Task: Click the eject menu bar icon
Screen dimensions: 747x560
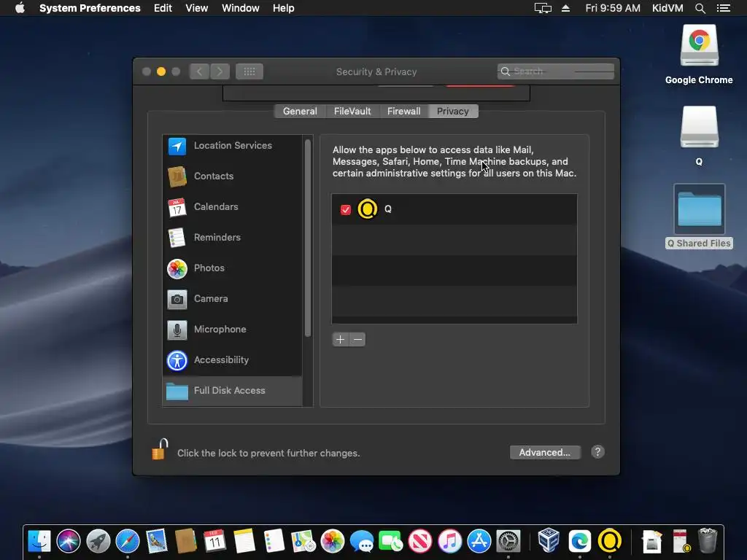Action: pyautogui.click(x=565, y=8)
